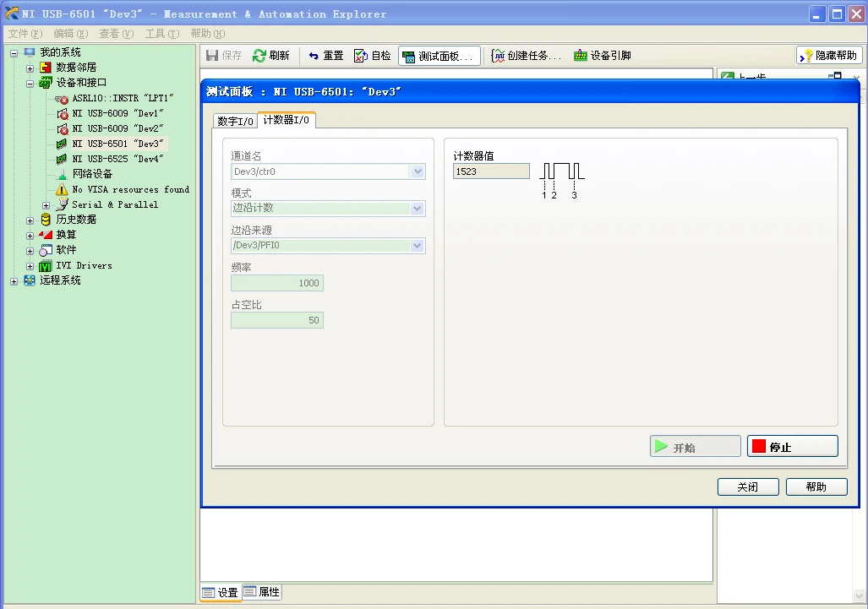Click the Hide Help (隐藏帮助) button
This screenshot has height=609, width=868.
[x=829, y=55]
